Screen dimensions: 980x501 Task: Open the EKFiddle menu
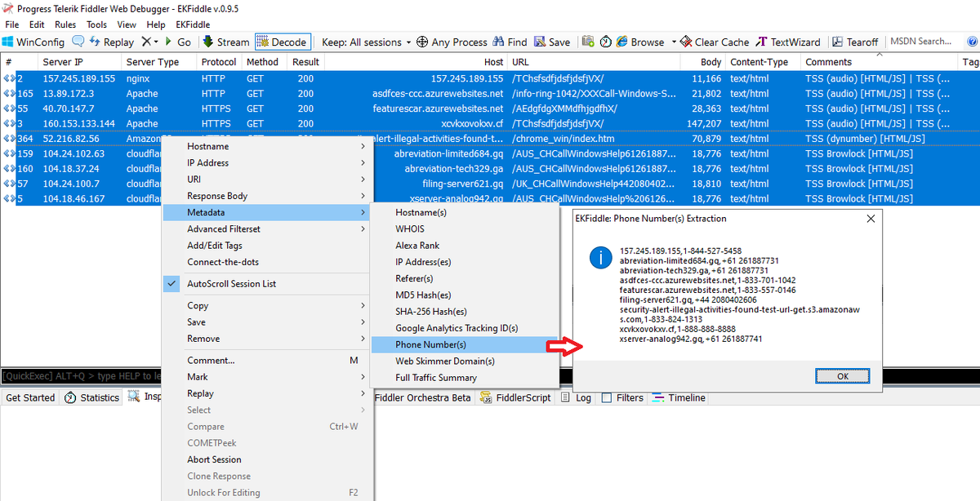[x=193, y=24]
